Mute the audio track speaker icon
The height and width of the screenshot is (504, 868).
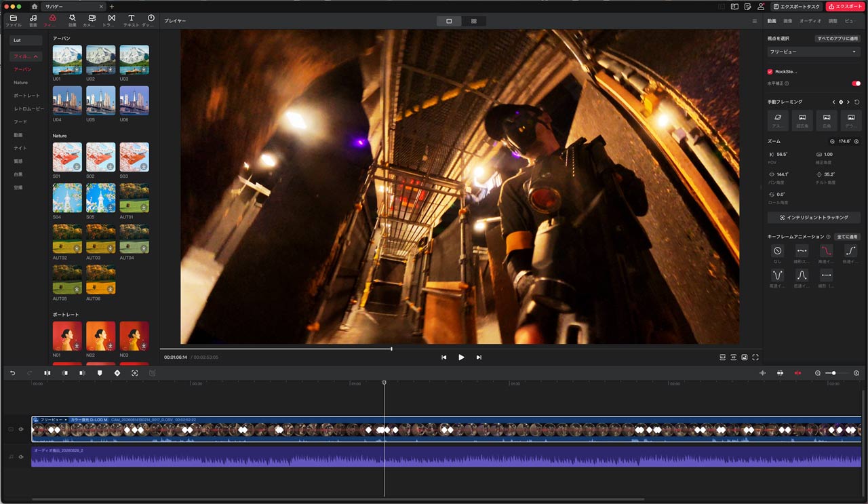(x=21, y=457)
